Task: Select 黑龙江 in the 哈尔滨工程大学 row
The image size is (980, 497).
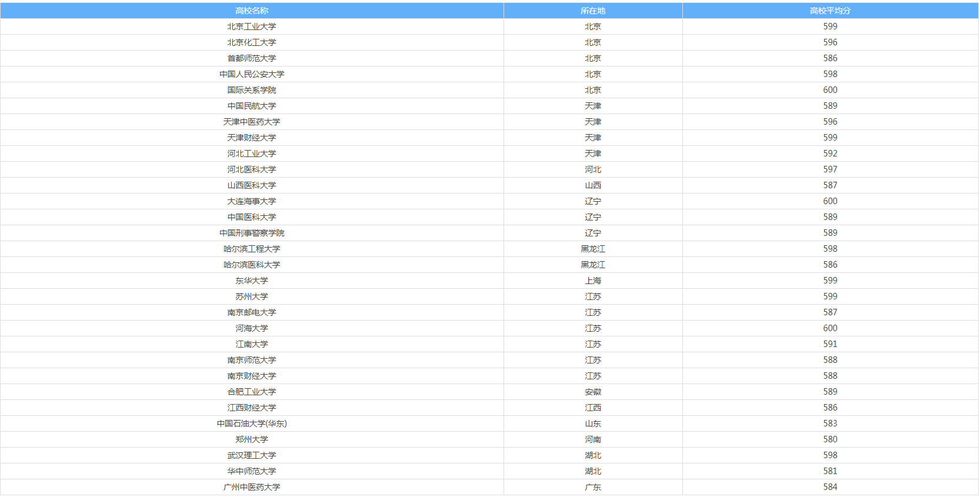Action: [593, 249]
